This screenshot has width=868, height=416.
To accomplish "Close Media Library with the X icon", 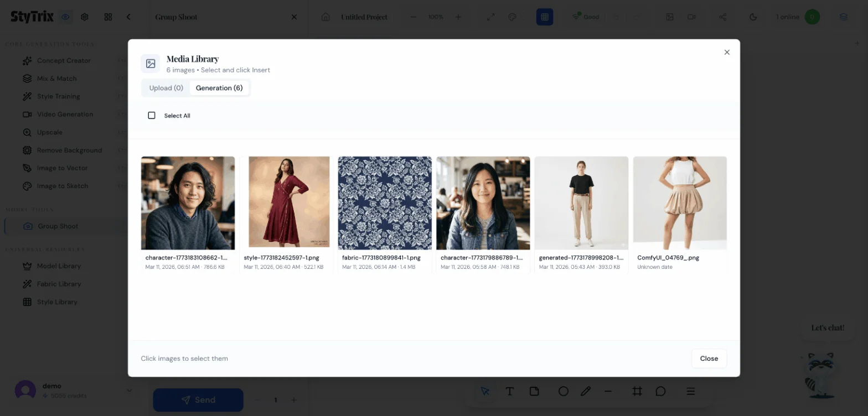I will click(x=727, y=53).
